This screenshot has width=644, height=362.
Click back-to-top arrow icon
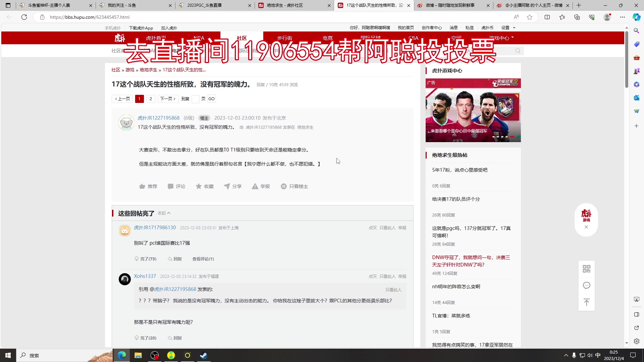586,302
